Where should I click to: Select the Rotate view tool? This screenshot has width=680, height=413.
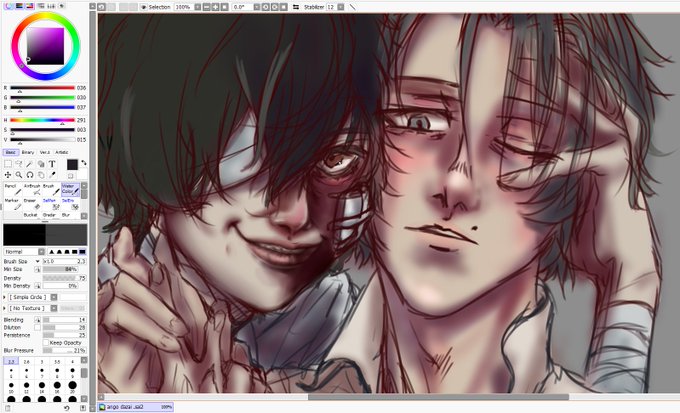pos(29,175)
